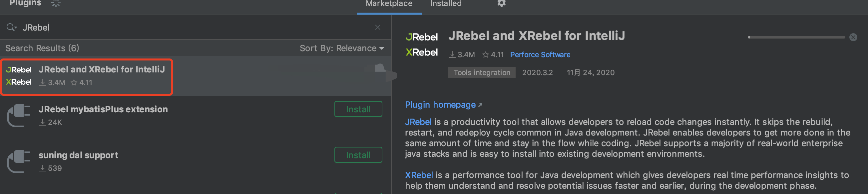
Task: Click the download icon next to 24K count
Action: 42,122
